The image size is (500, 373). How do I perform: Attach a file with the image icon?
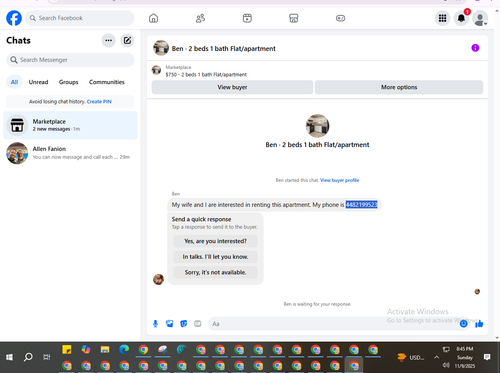pyautogui.click(x=170, y=324)
